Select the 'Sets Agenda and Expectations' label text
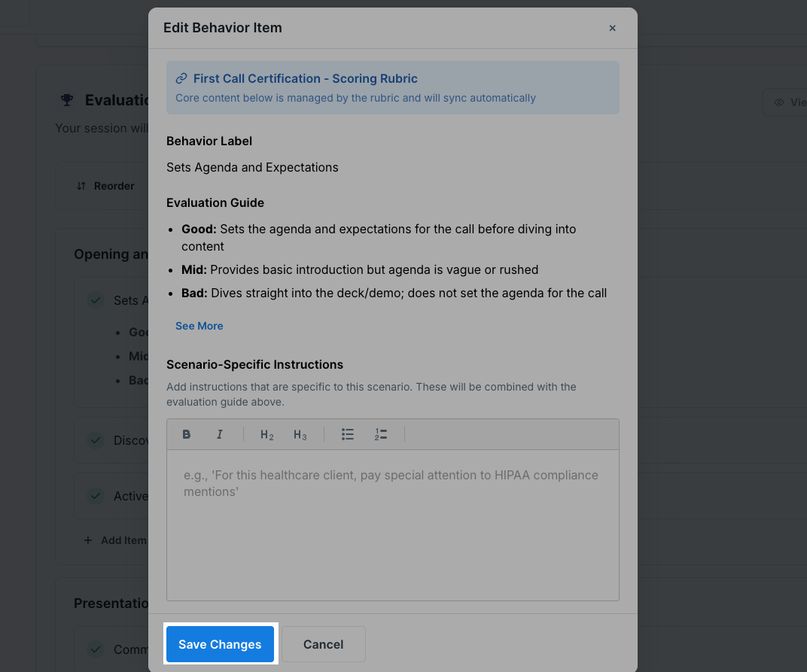 tap(252, 167)
